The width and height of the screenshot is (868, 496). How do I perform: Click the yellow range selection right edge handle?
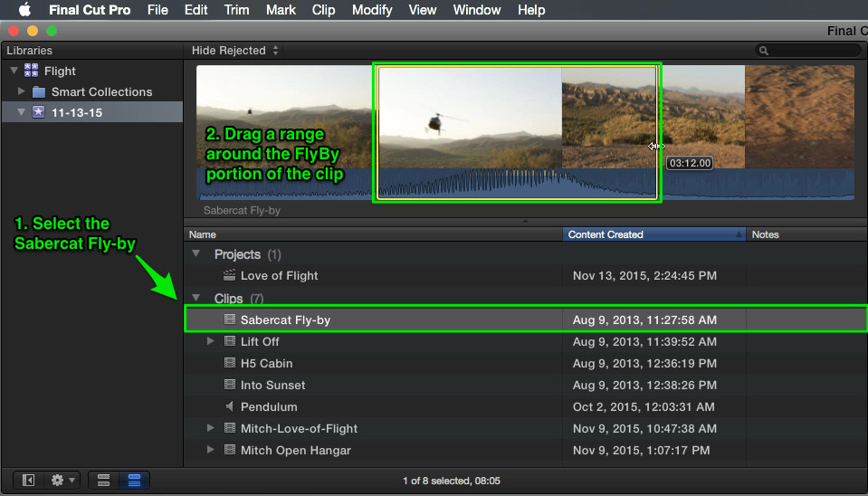coord(656,133)
